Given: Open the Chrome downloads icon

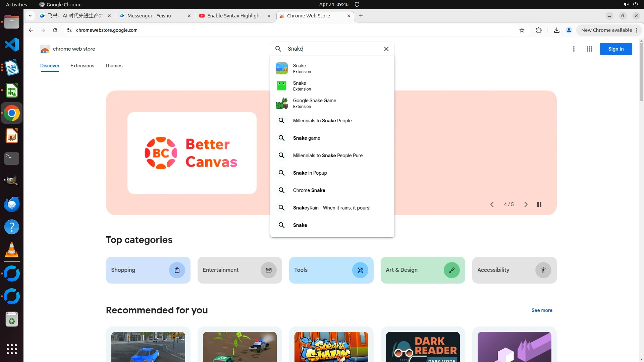Looking at the screenshot, I should pos(556,30).
